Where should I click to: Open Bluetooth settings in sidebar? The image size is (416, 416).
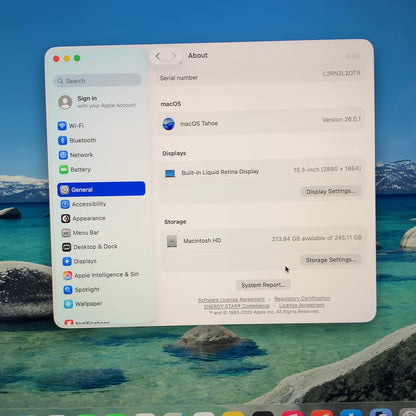[77, 140]
